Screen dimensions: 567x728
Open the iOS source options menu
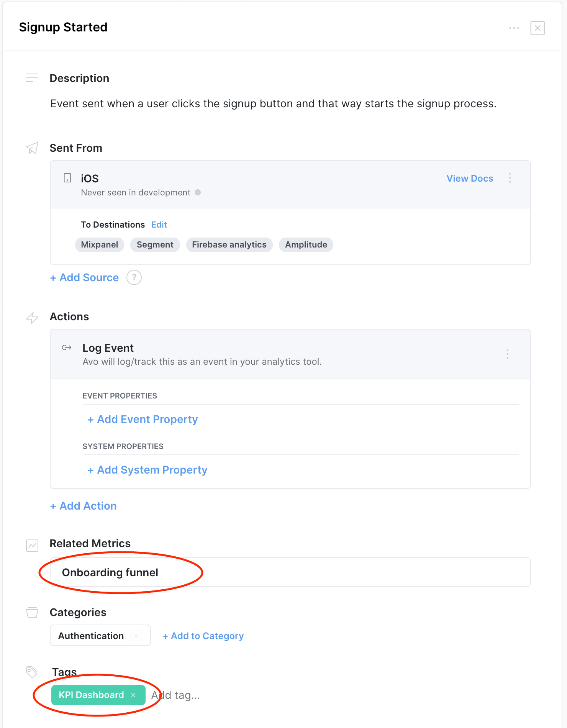click(510, 178)
